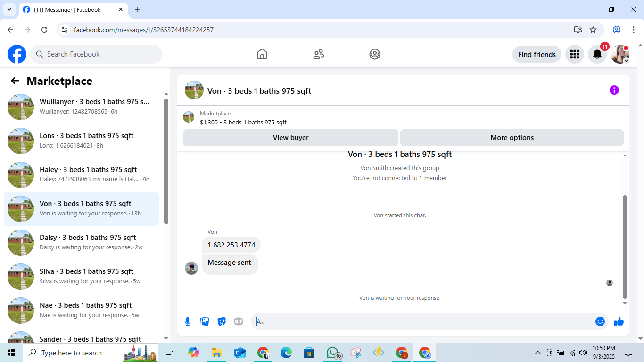Click the "Von Smith created this group" text
644x362 pixels.
[400, 168]
